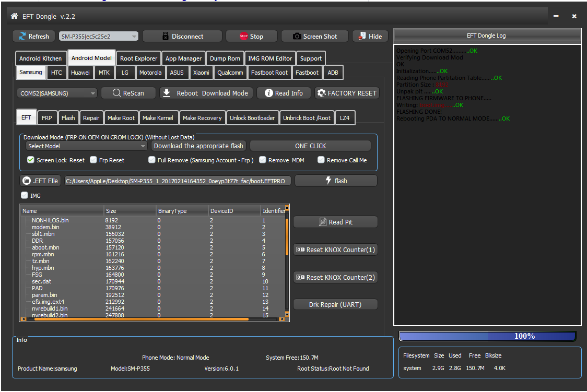Click Download the appropriate flash

(x=198, y=146)
